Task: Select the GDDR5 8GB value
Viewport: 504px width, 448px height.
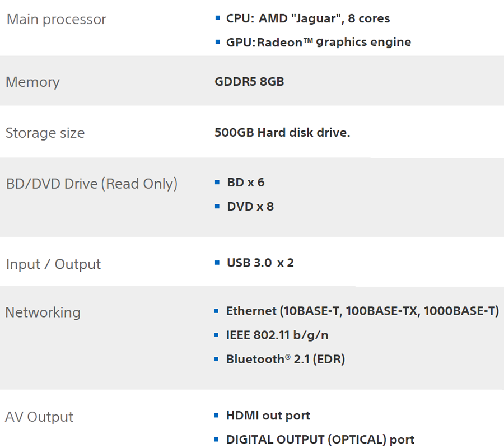Action: (x=249, y=82)
